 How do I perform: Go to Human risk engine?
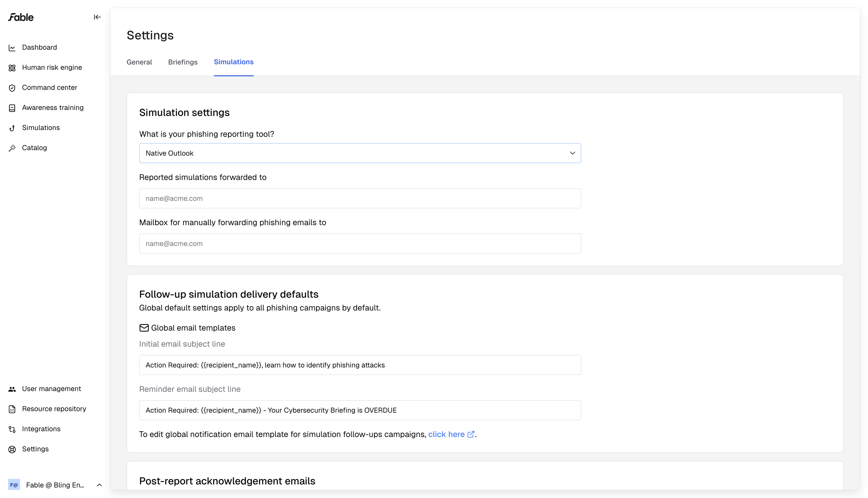tap(52, 67)
